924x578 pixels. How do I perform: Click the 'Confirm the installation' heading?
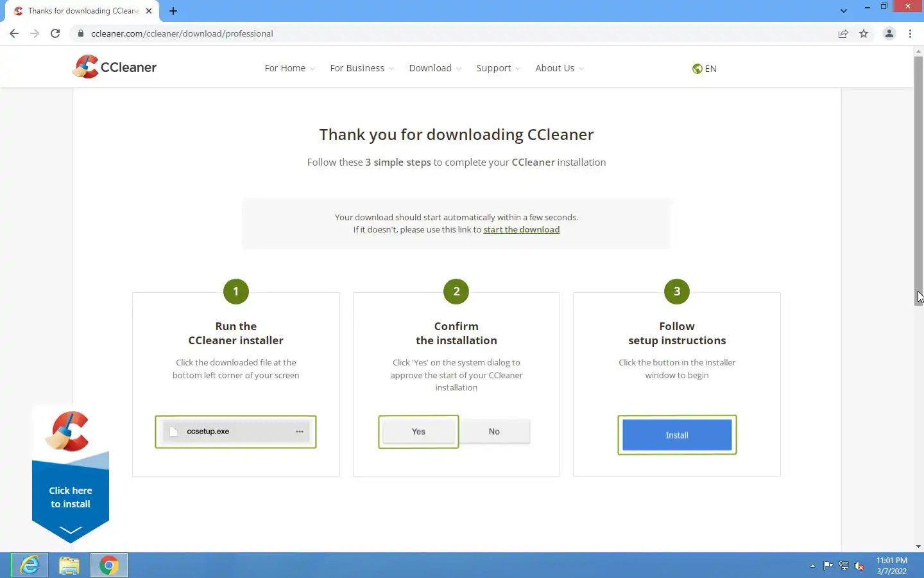[x=456, y=333]
